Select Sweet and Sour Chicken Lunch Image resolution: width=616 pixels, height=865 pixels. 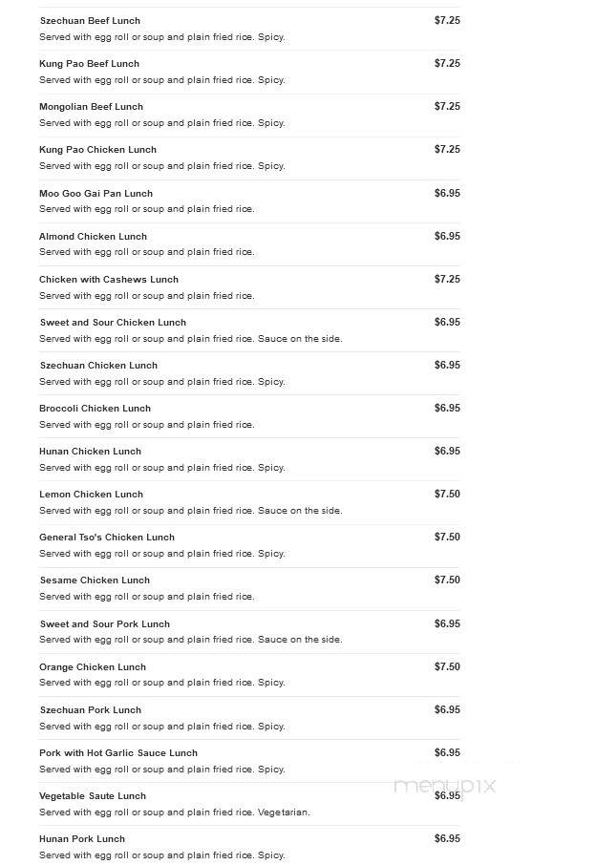point(113,323)
